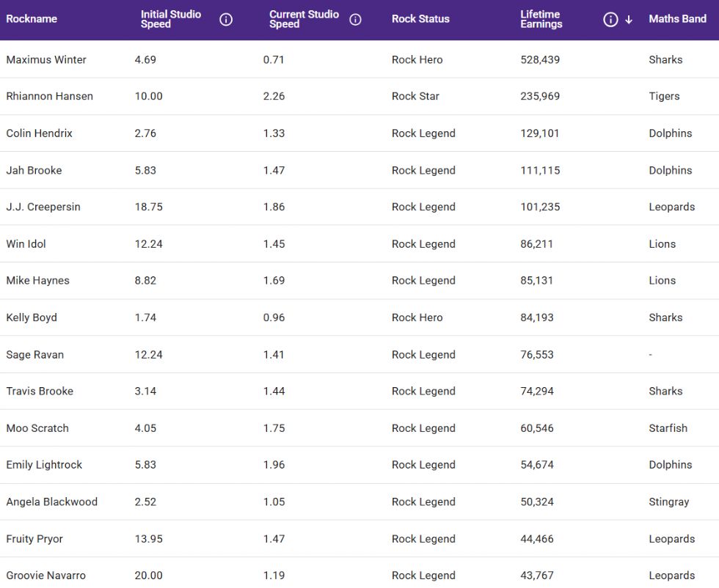Click the Current Studio Speed info icon
This screenshot has height=588, width=719.
pos(355,20)
